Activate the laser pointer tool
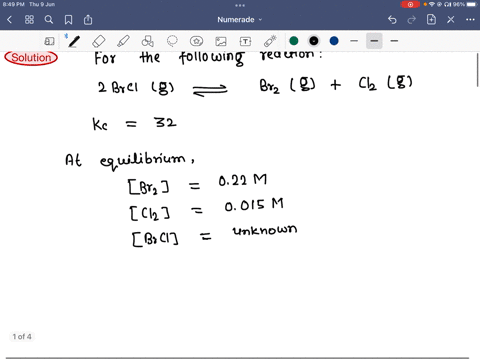This screenshot has height=360, width=480. [x=270, y=41]
